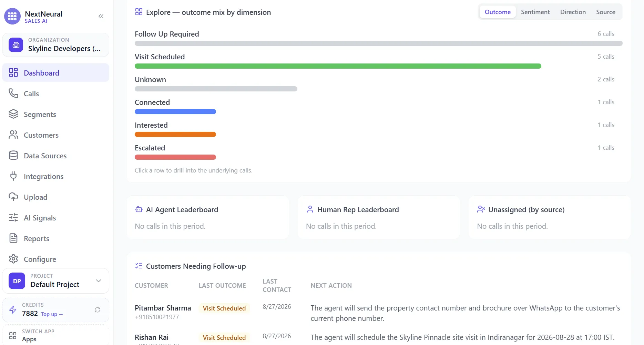Click the NextNeural logo icon
The height and width of the screenshot is (345, 644).
pos(12,16)
